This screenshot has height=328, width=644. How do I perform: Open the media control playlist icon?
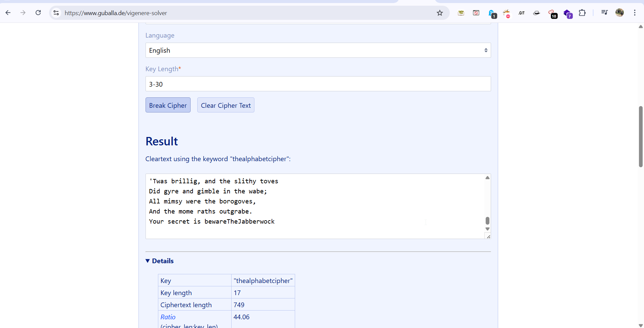tap(604, 13)
